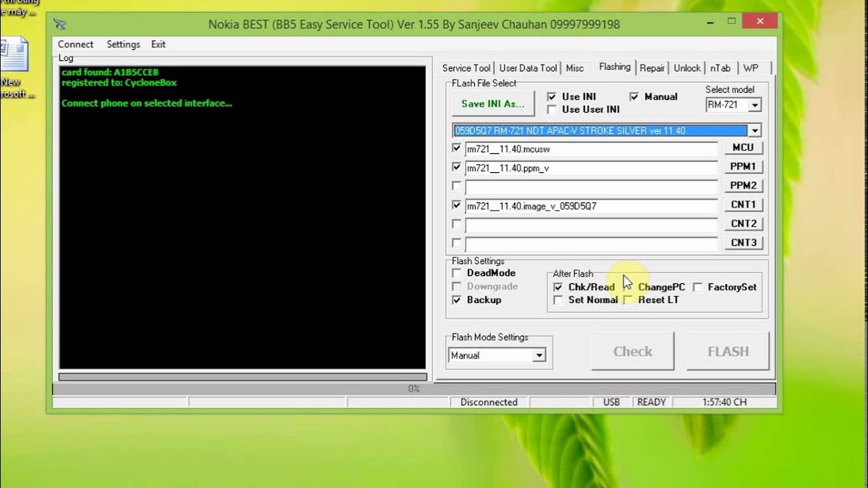Screen dimensions: 868x488
Task: Click the PPM1 file path field
Action: (x=591, y=168)
